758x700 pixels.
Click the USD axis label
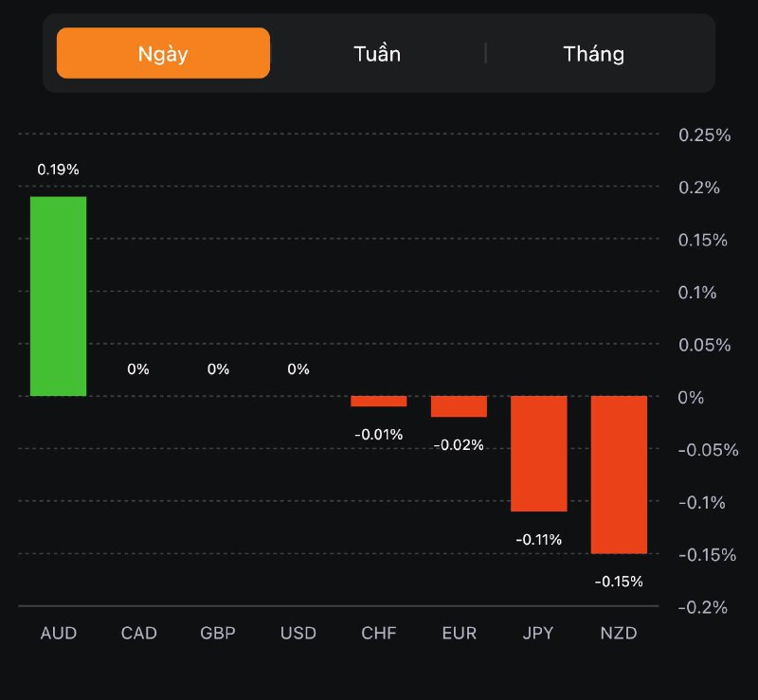tap(298, 633)
